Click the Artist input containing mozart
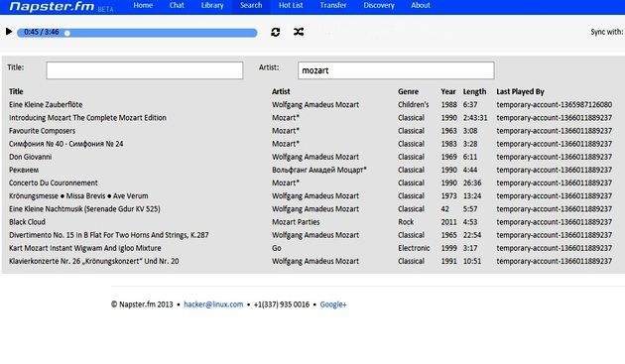Screen dimensions: 625x364 coord(396,70)
